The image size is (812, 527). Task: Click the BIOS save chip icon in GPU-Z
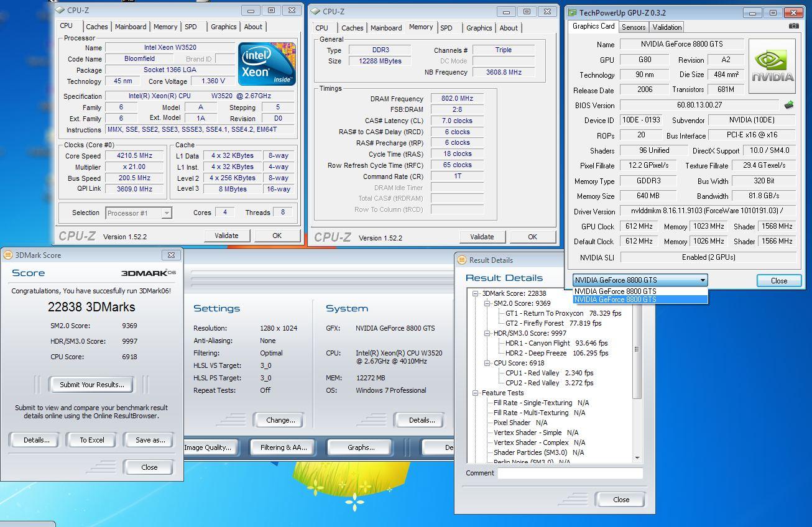(x=789, y=105)
